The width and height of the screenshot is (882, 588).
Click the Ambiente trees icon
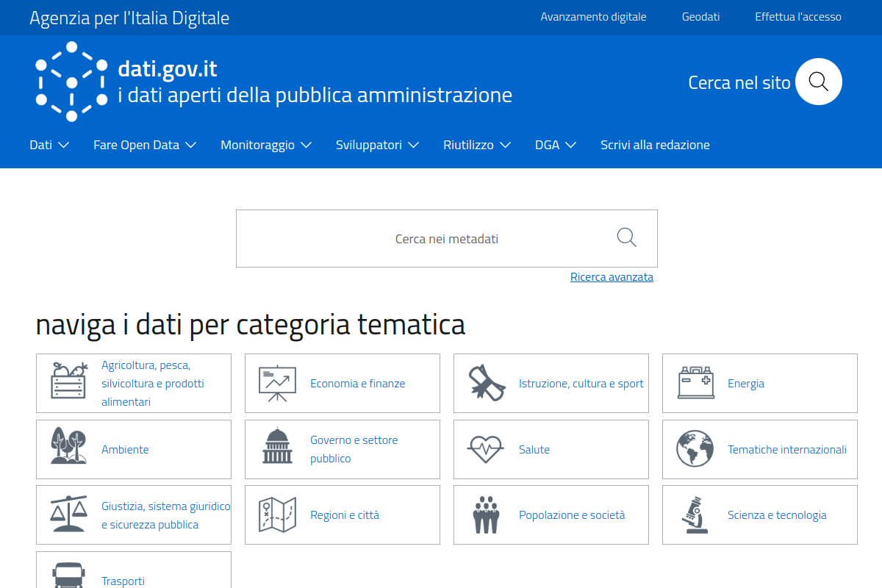pos(68,445)
